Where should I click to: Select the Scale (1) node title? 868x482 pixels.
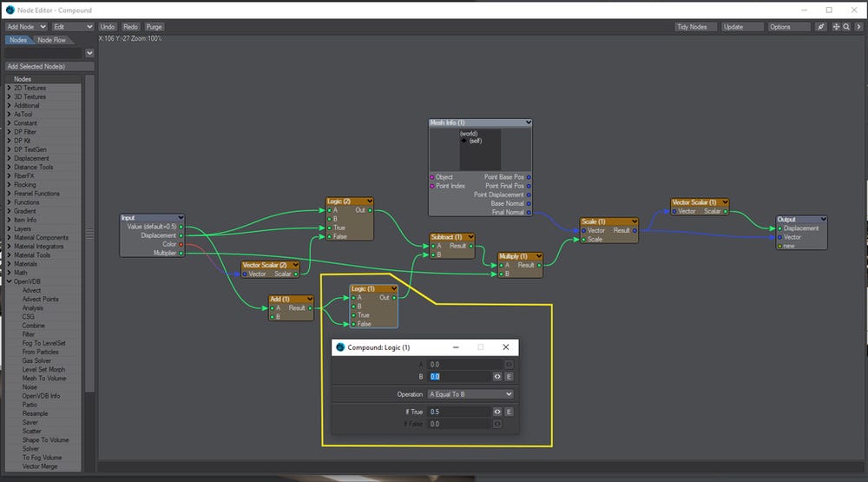coord(594,221)
